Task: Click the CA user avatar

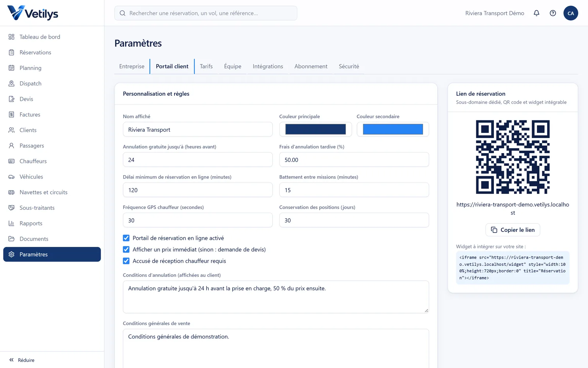Action: point(571,13)
